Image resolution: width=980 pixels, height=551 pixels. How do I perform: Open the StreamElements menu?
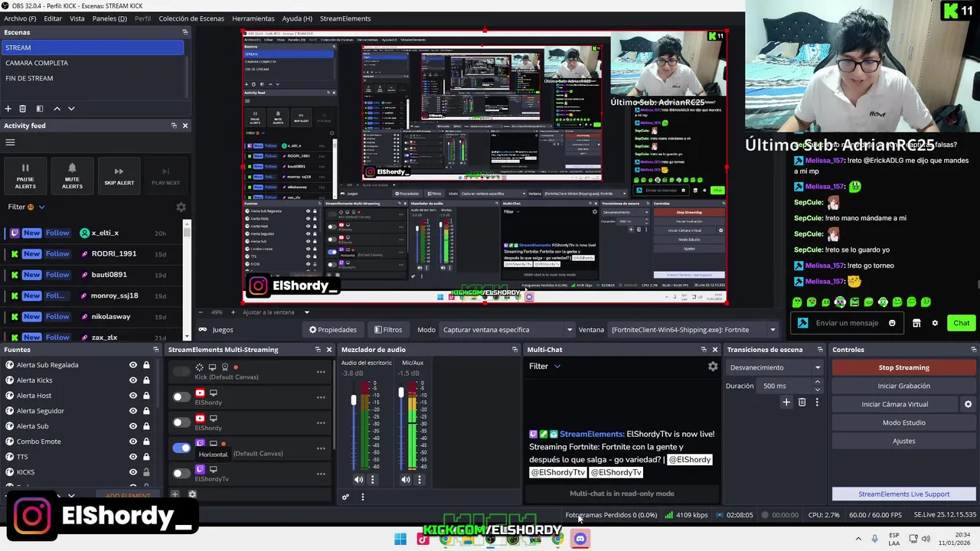point(345,18)
